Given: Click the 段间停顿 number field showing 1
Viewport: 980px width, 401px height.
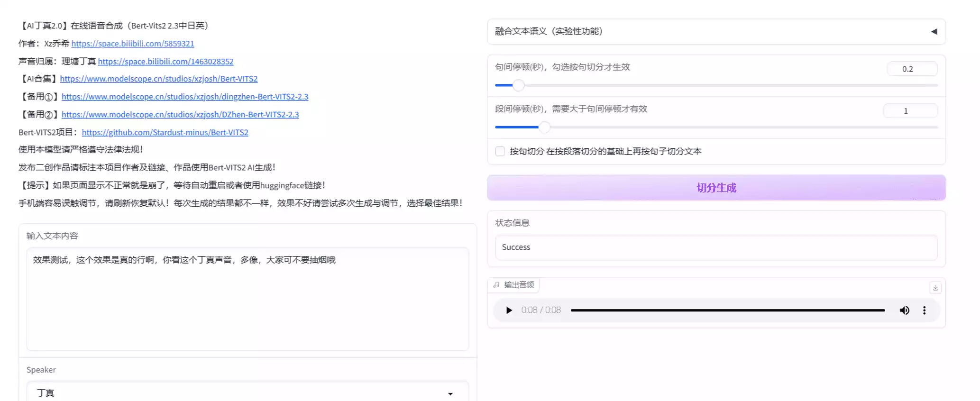Looking at the screenshot, I should pyautogui.click(x=909, y=111).
